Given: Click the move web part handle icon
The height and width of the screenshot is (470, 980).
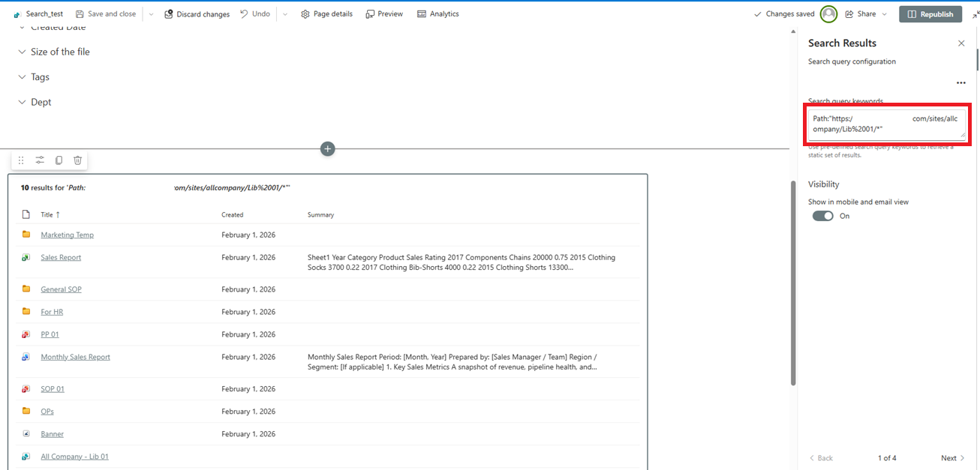Looking at the screenshot, I should 21,160.
